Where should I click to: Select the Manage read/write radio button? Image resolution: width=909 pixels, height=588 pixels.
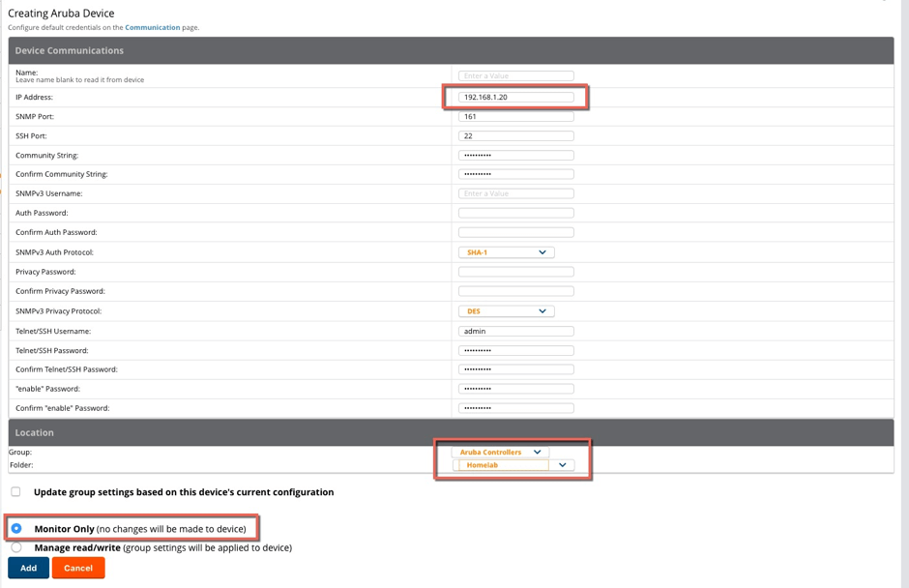[16, 547]
